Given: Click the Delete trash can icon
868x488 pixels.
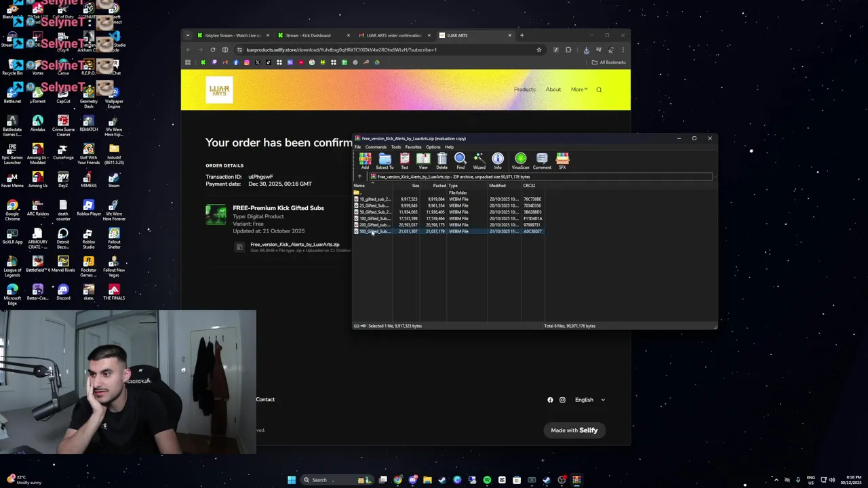Looking at the screenshot, I should click(x=441, y=161).
